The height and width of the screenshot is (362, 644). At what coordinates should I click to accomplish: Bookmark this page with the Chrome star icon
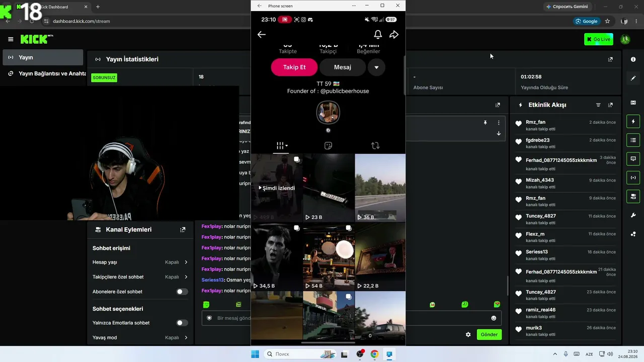(x=607, y=21)
